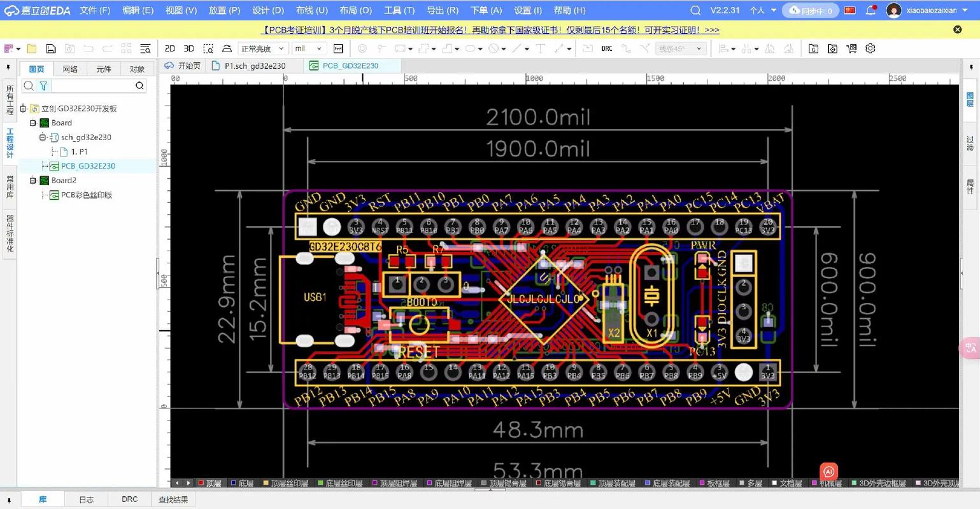Switch to the 网络 panel tab
This screenshot has width=980, height=509.
pos(70,69)
